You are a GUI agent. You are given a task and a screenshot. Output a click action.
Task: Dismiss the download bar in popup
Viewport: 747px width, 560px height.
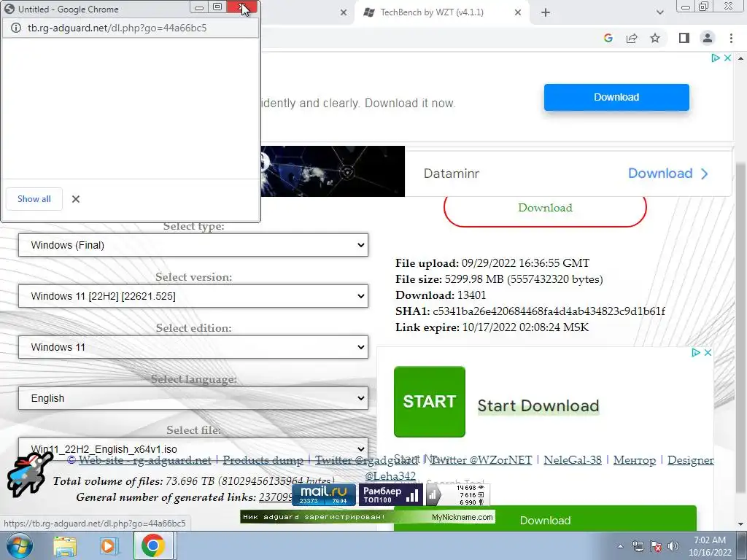point(76,199)
